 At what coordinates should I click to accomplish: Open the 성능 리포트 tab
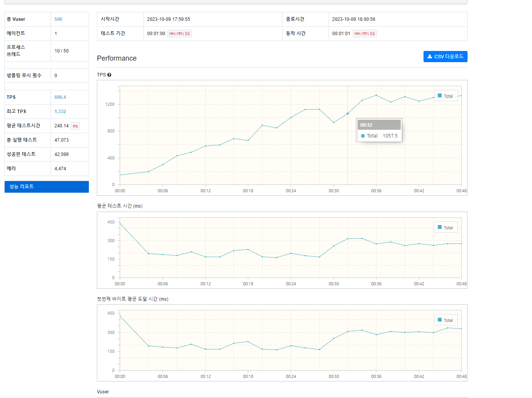47,186
